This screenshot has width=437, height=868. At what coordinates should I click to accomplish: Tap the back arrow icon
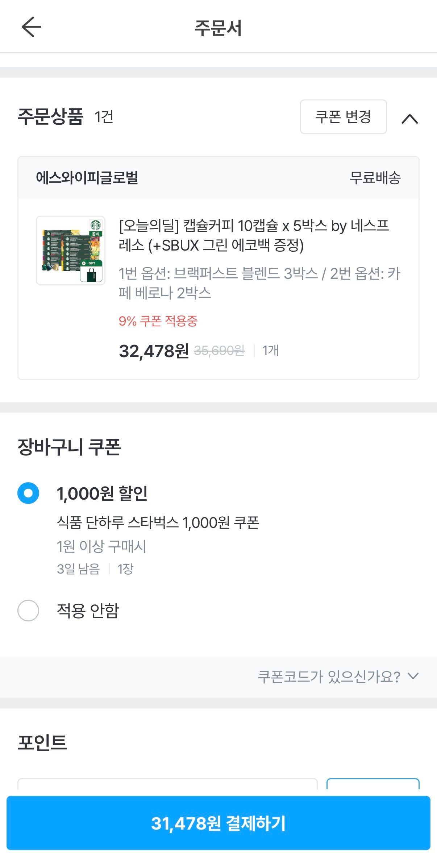click(x=32, y=27)
